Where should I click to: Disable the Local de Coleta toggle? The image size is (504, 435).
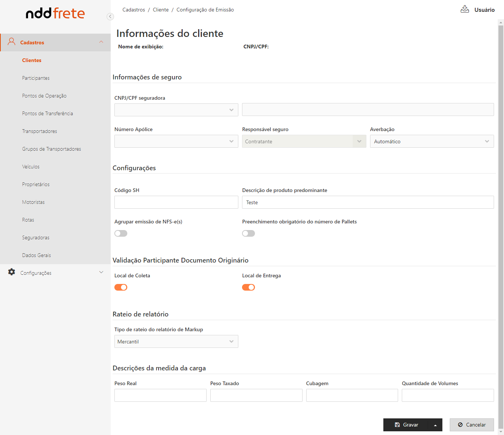(x=121, y=287)
